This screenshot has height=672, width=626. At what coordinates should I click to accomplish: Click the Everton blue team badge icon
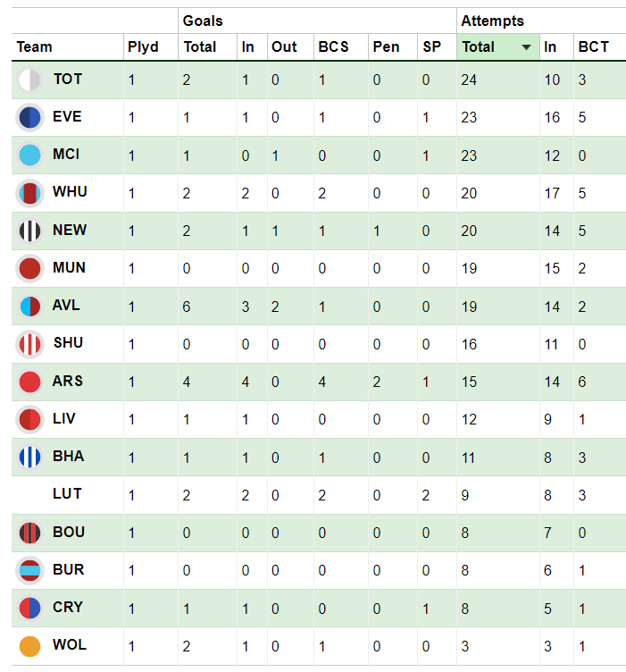pos(29,117)
